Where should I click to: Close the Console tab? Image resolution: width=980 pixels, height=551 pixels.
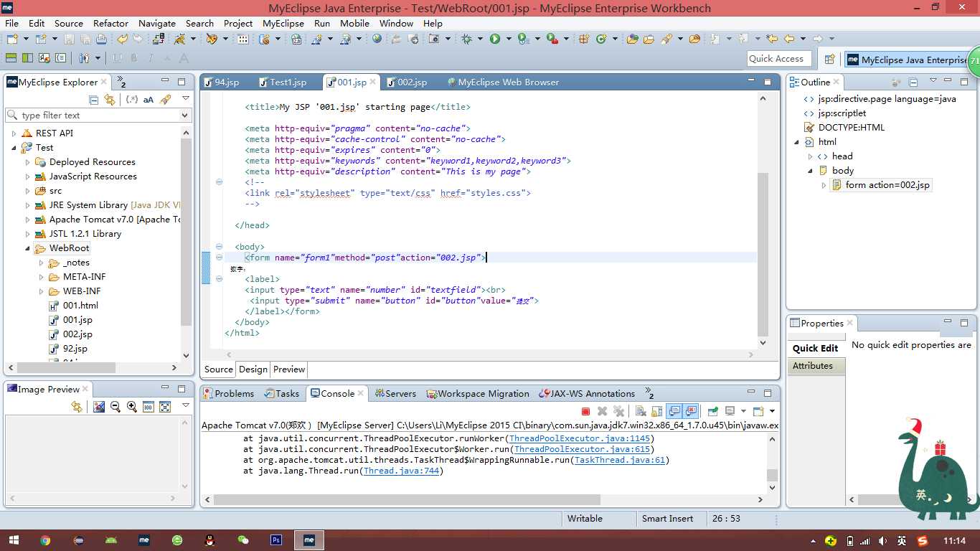click(x=361, y=393)
